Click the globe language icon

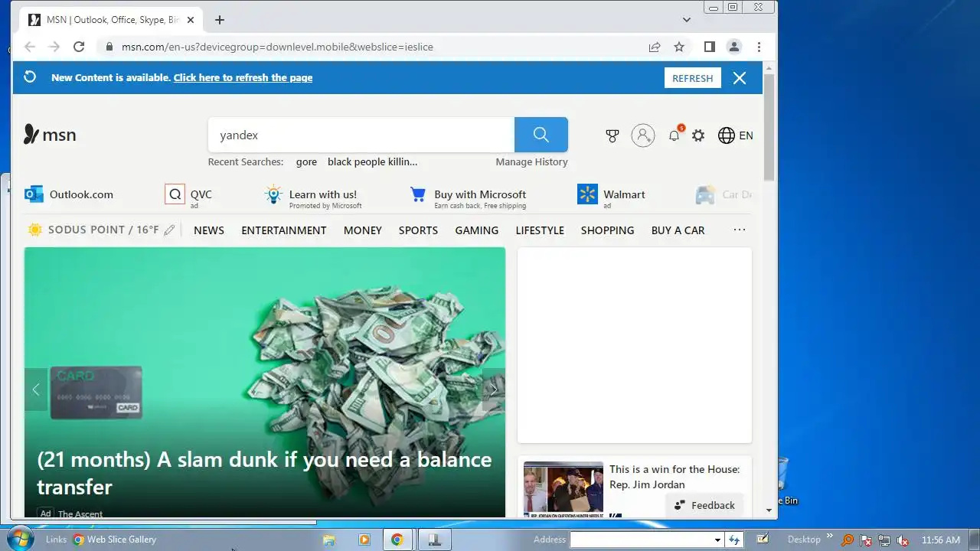(727, 135)
